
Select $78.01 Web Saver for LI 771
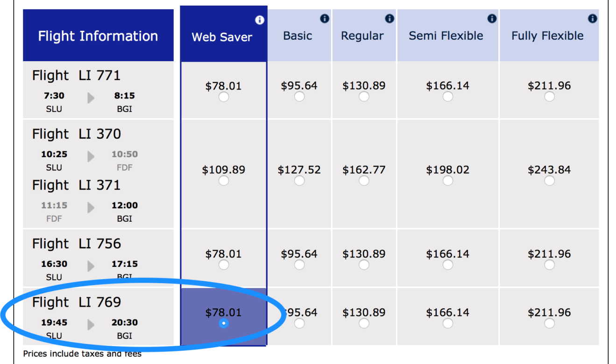[x=224, y=97]
